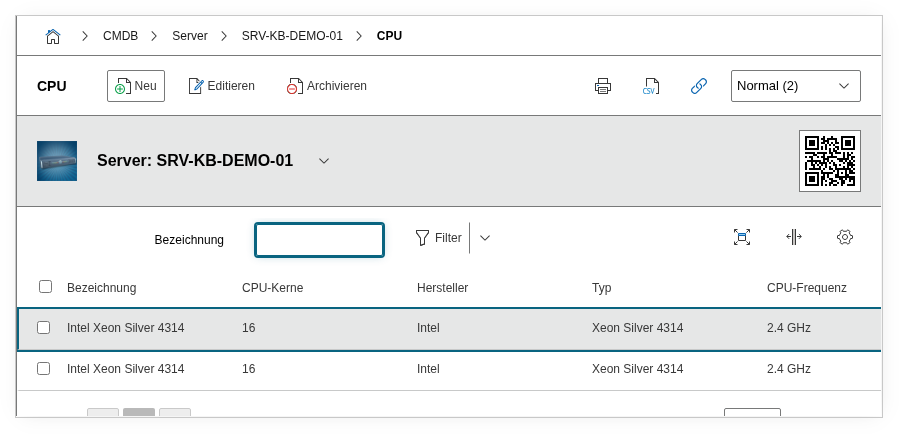Viewport: 899px width, 434px height.
Task: Click the server thumbnail image
Action: pyautogui.click(x=57, y=161)
